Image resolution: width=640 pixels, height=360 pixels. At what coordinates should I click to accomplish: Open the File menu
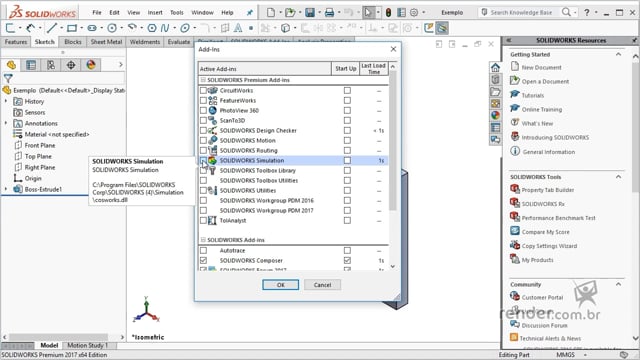[x=97, y=13]
